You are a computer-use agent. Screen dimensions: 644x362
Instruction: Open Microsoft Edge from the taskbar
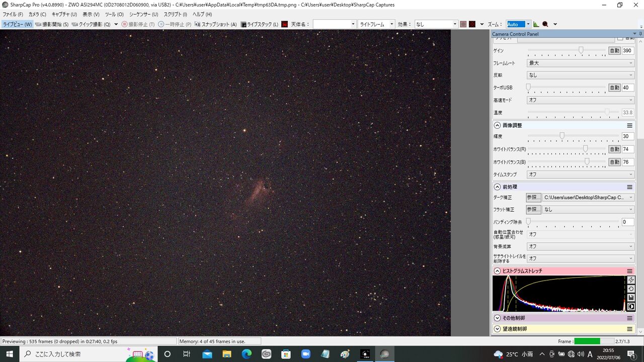point(247,354)
